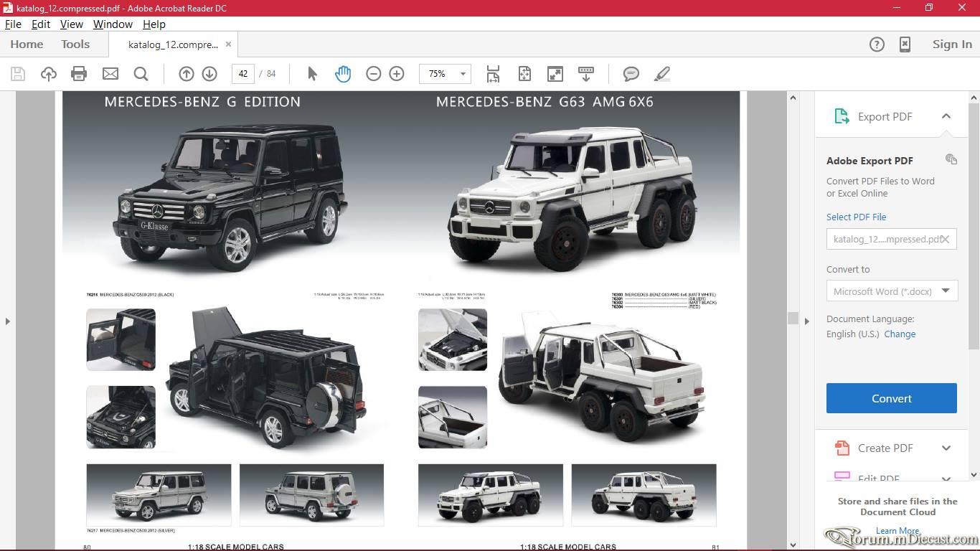Open the File menu
This screenshot has height=551, width=980.
click(13, 24)
